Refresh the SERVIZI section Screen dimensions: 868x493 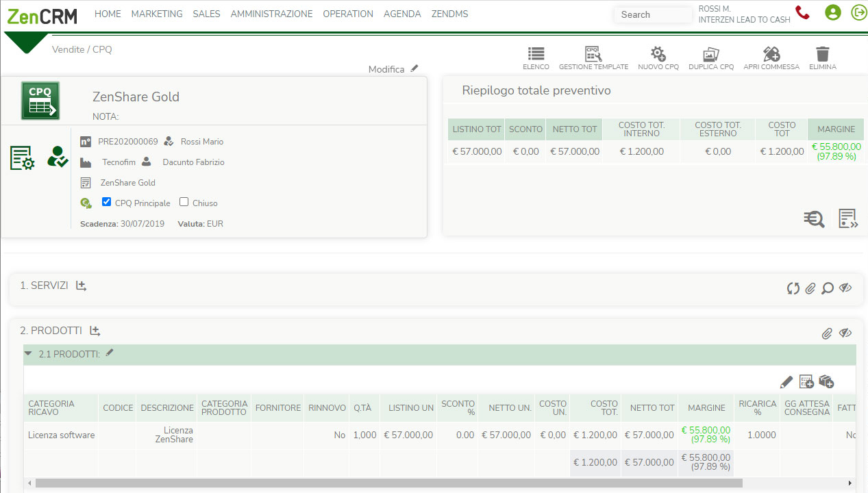click(x=793, y=288)
